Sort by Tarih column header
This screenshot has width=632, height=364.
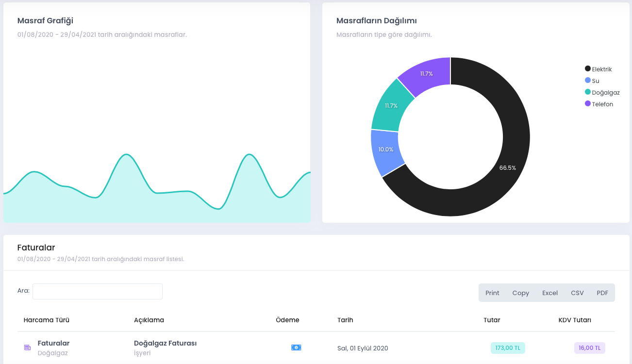point(345,320)
